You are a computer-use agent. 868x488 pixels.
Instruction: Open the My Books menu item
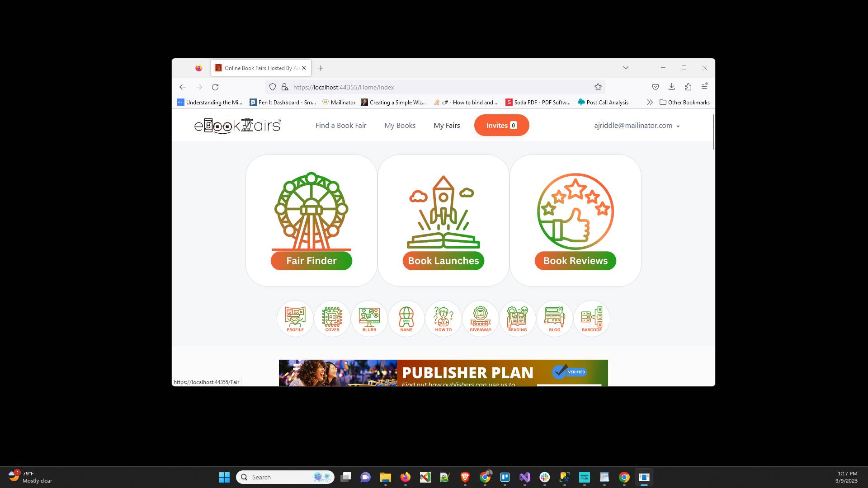pyautogui.click(x=400, y=125)
